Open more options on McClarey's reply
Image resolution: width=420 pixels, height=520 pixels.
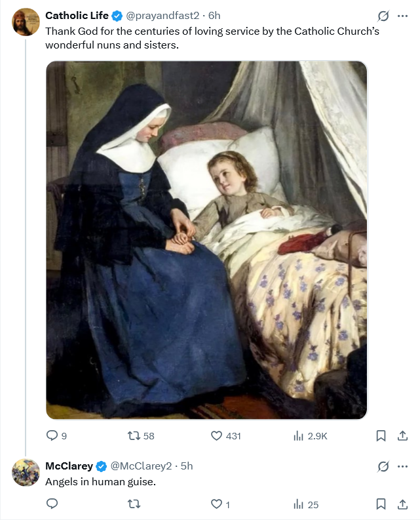402,466
